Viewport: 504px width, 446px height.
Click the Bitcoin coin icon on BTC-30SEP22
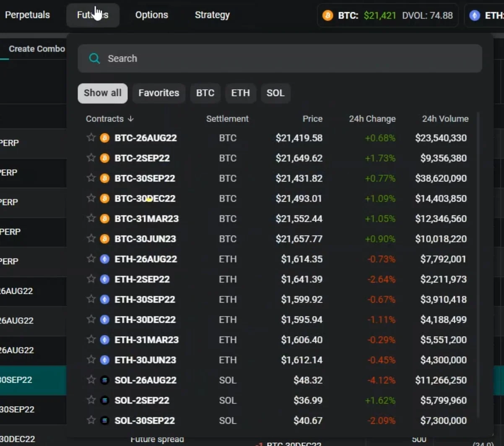point(105,178)
